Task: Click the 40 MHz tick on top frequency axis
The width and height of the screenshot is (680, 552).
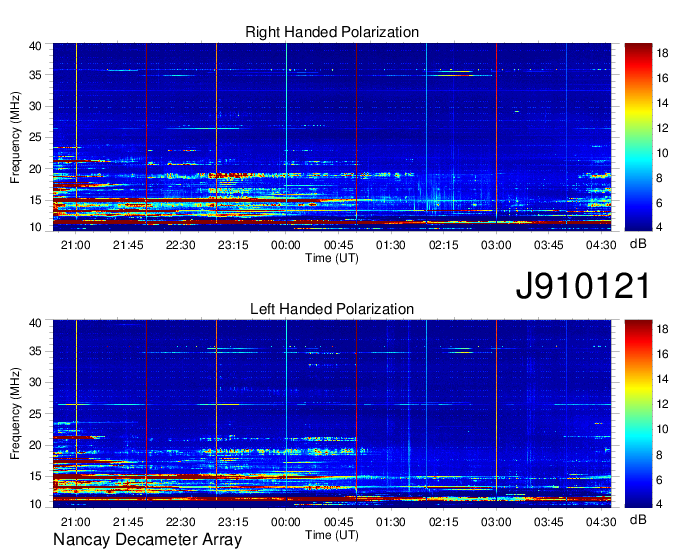Action: coord(36,46)
